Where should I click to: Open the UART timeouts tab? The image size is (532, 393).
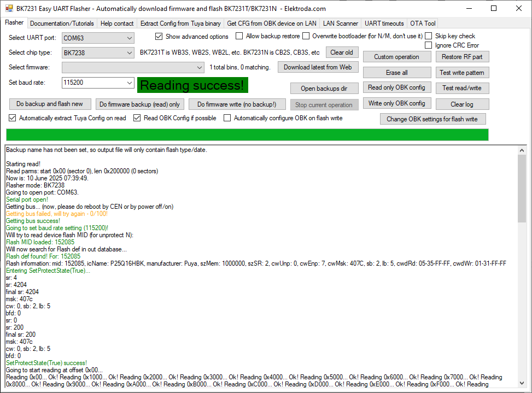(x=384, y=24)
